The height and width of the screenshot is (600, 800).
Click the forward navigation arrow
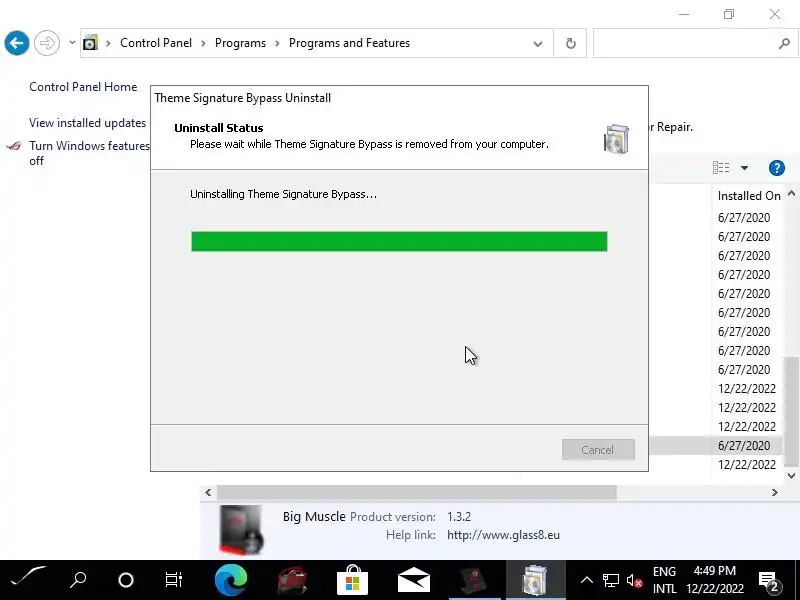(47, 43)
